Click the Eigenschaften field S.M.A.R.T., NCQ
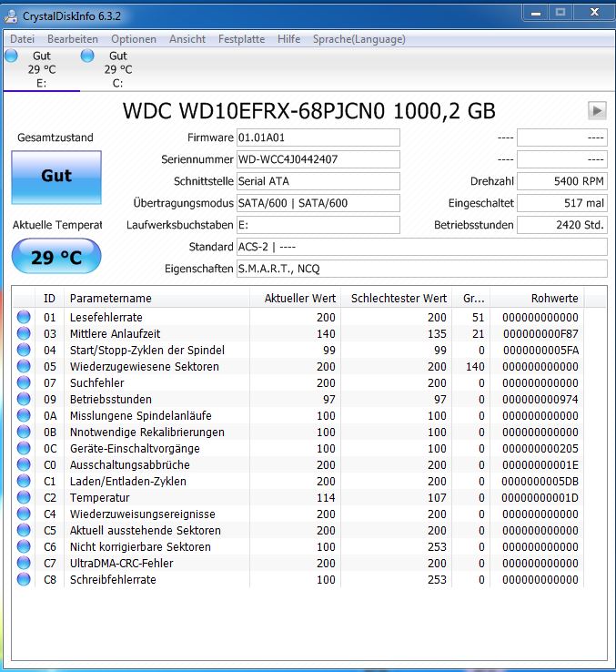Screen dimensions: 616x672 pos(422,269)
